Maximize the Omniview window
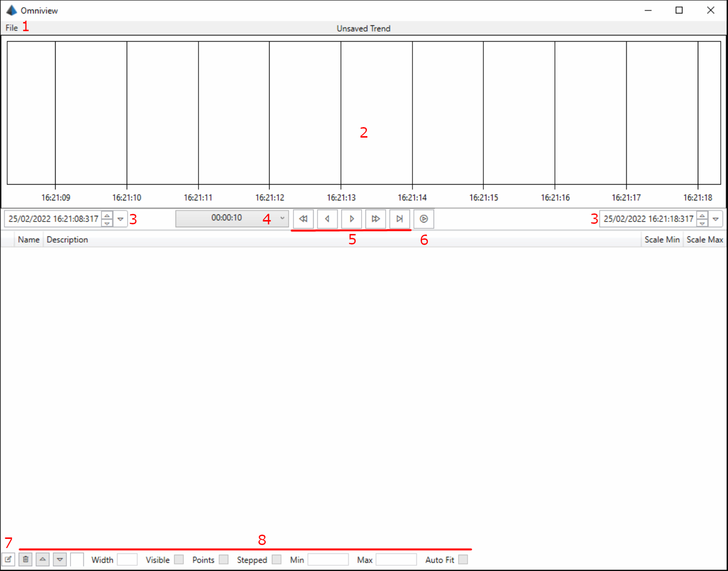 (x=679, y=10)
